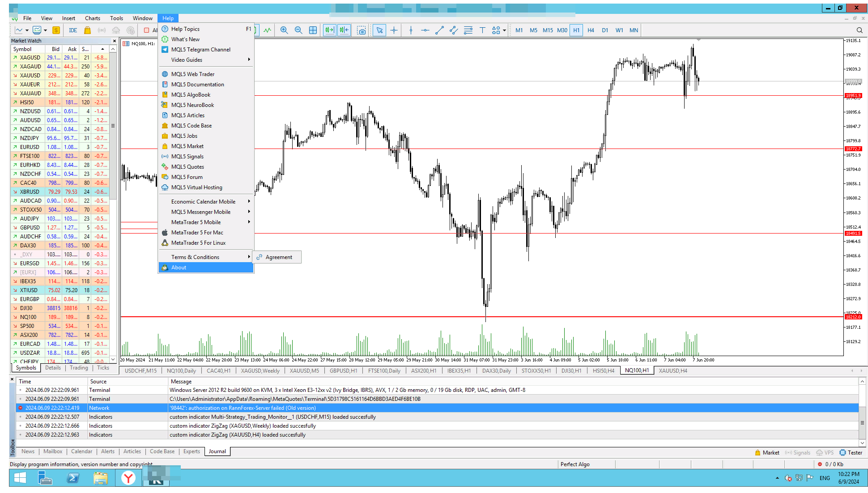The height and width of the screenshot is (493, 868).
Task: Open Help Topics entry
Action: click(x=206, y=29)
